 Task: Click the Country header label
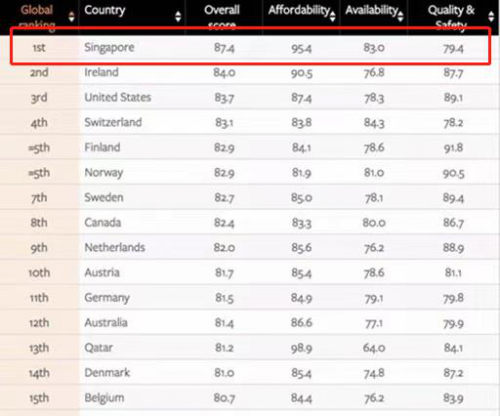105,10
